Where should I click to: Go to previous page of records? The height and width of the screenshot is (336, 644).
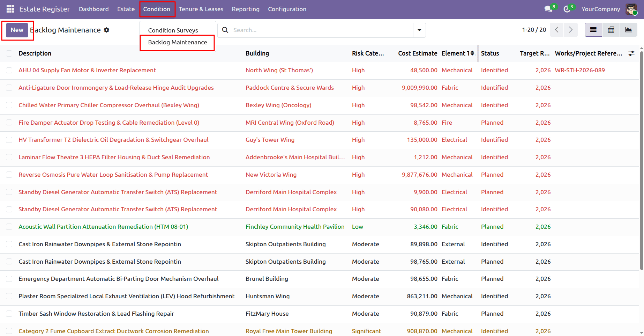[557, 30]
